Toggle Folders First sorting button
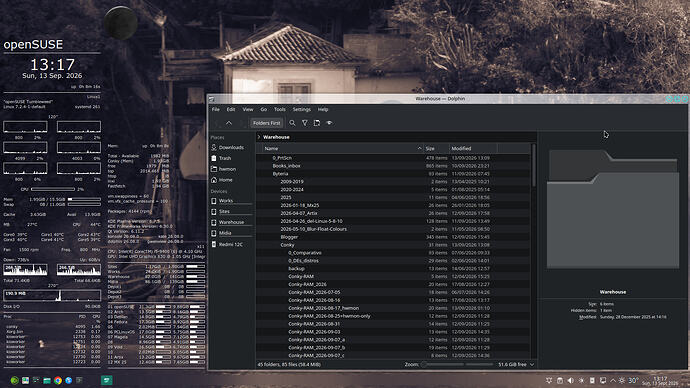This screenshot has height=388, width=690. (267, 123)
